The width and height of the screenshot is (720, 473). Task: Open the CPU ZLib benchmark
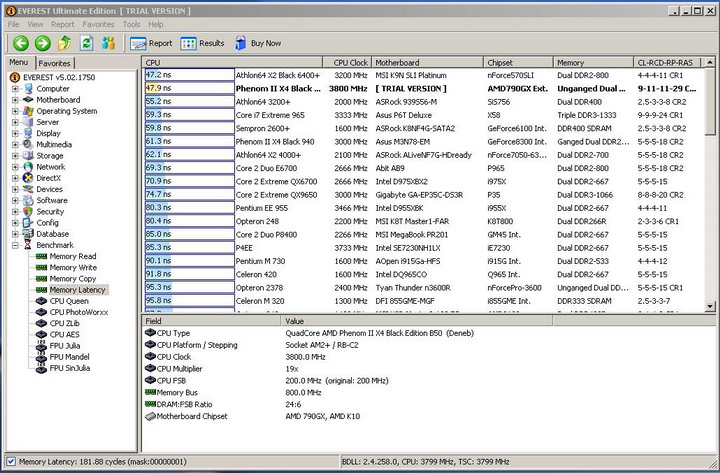58,323
